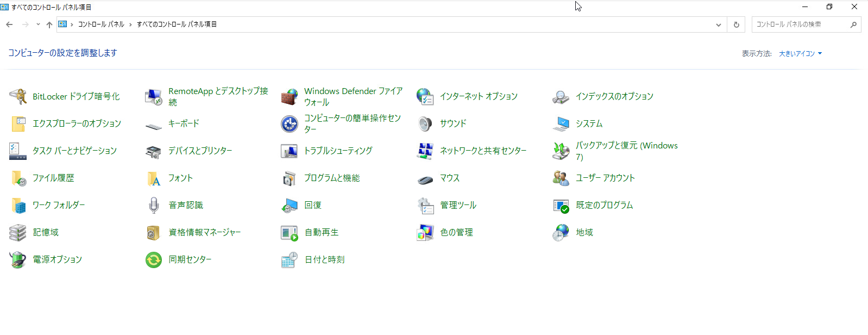This screenshot has height=335, width=868.
Task: Open the システム text link
Action: tap(589, 123)
